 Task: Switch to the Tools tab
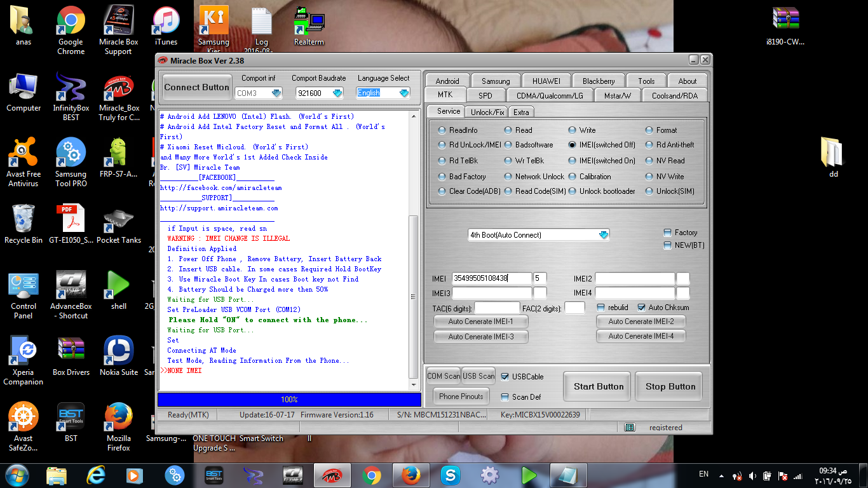coord(646,81)
